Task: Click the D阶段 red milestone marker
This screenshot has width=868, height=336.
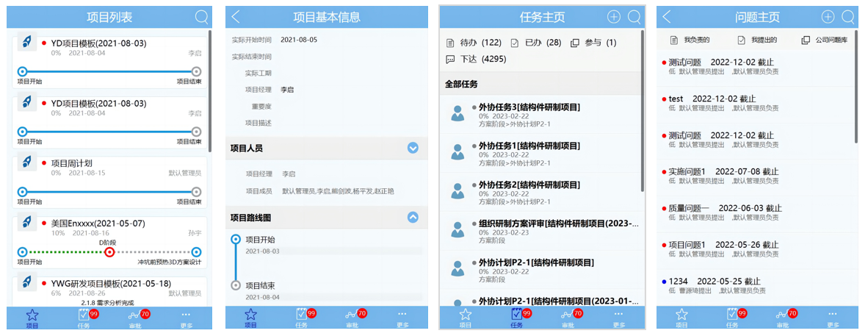Action: pos(109,252)
